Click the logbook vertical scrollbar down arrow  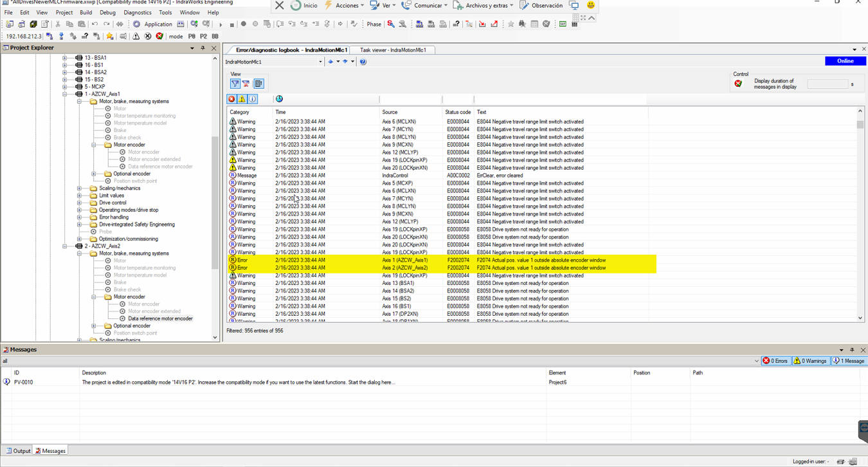pos(860,318)
